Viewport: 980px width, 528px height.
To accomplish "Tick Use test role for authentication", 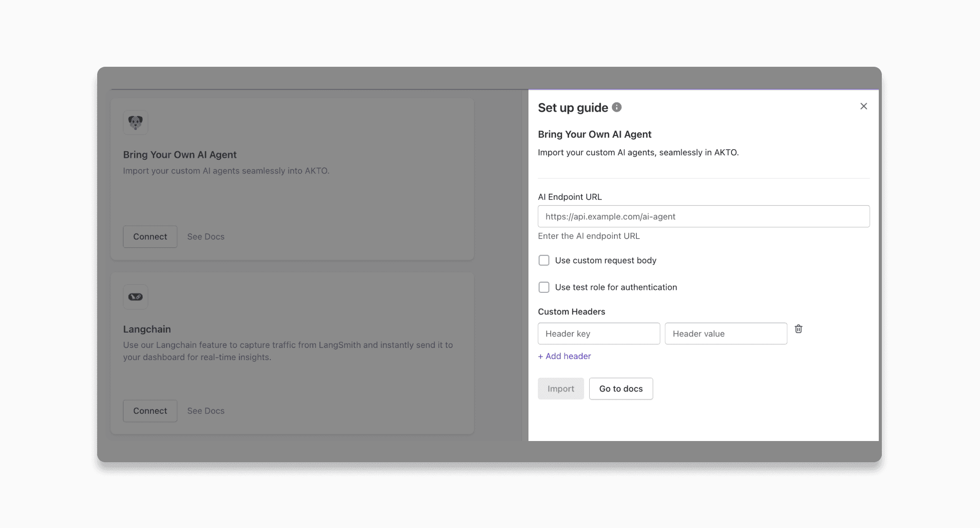I will [544, 287].
